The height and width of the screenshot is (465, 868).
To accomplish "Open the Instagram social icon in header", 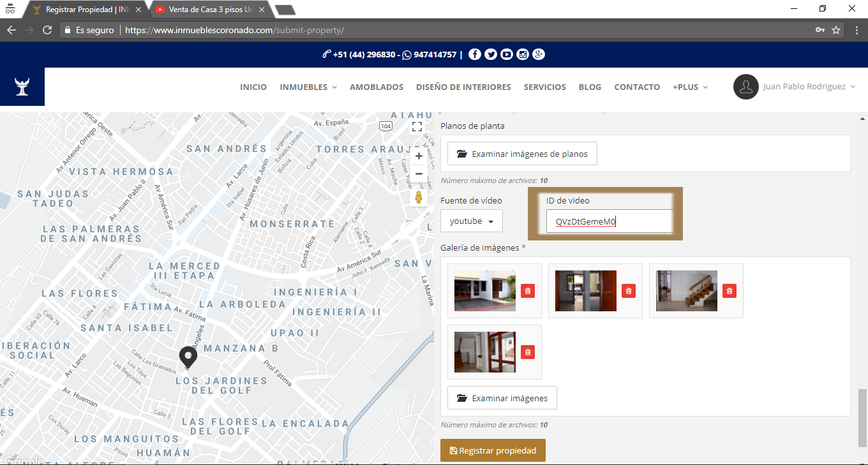I will click(523, 55).
